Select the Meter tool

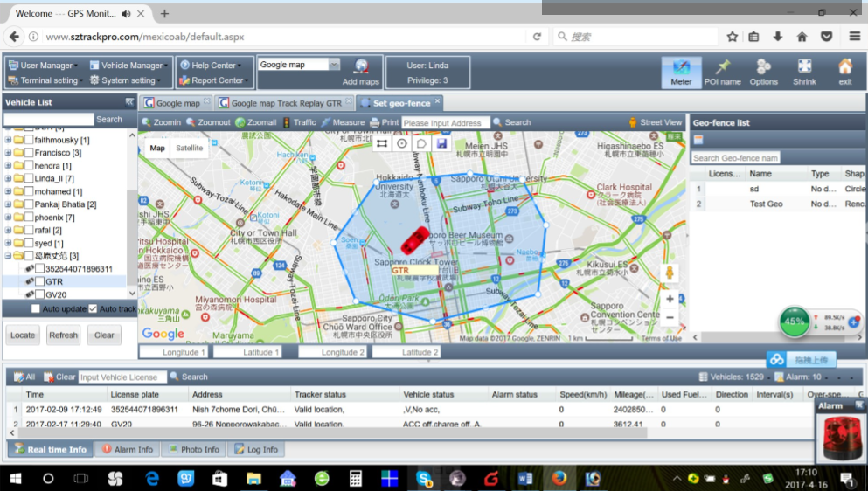tap(681, 72)
